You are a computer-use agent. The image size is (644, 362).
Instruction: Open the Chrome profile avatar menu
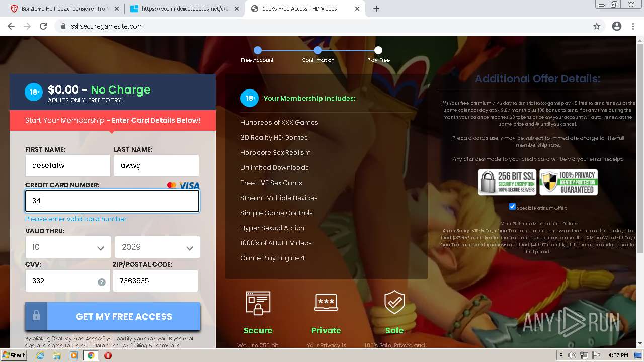click(617, 26)
